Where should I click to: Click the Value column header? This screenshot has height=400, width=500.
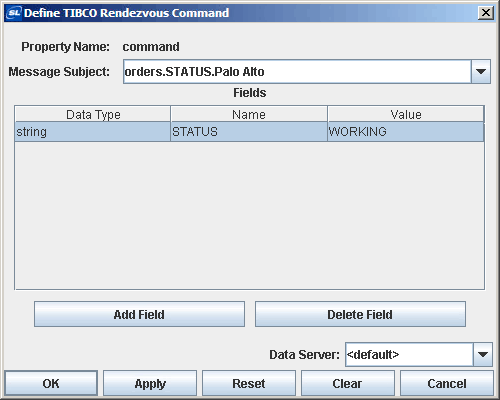point(406,114)
